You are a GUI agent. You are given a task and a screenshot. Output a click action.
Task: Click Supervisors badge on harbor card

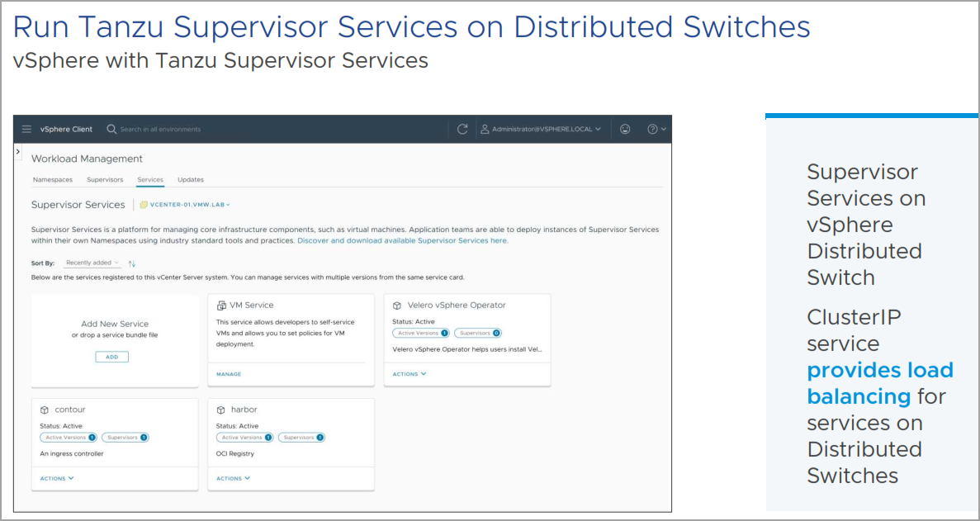(302, 438)
